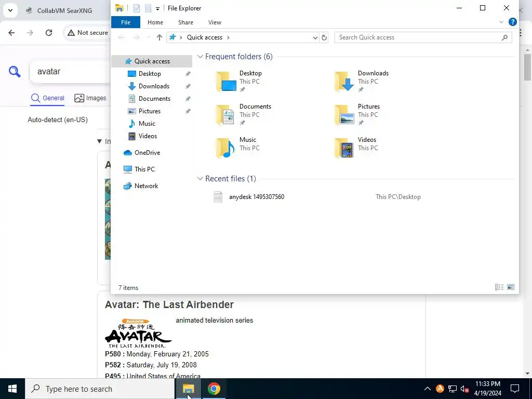Viewport: 532px width, 399px height.
Task: Reload the browser page
Action: click(x=49, y=33)
